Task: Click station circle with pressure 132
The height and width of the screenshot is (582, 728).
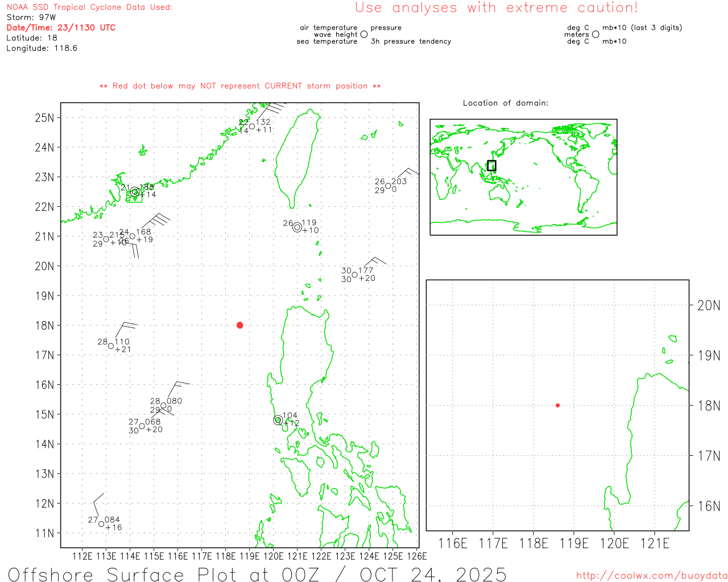Action: (x=252, y=126)
